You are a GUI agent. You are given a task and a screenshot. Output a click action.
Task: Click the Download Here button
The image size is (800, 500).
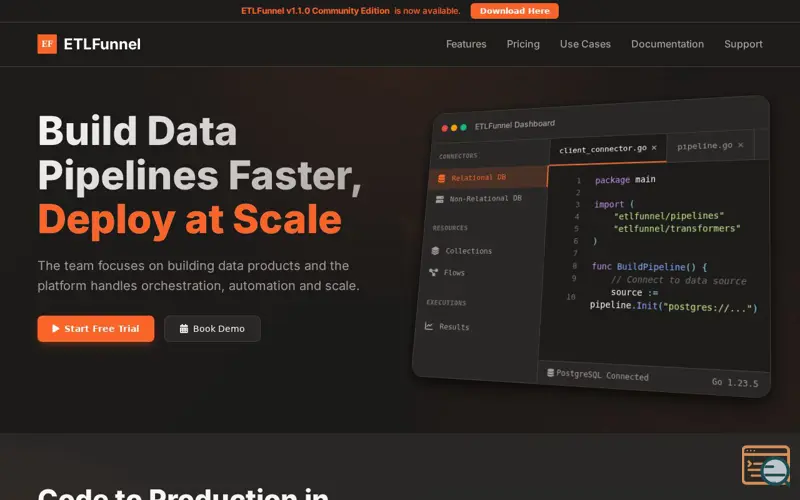[514, 11]
